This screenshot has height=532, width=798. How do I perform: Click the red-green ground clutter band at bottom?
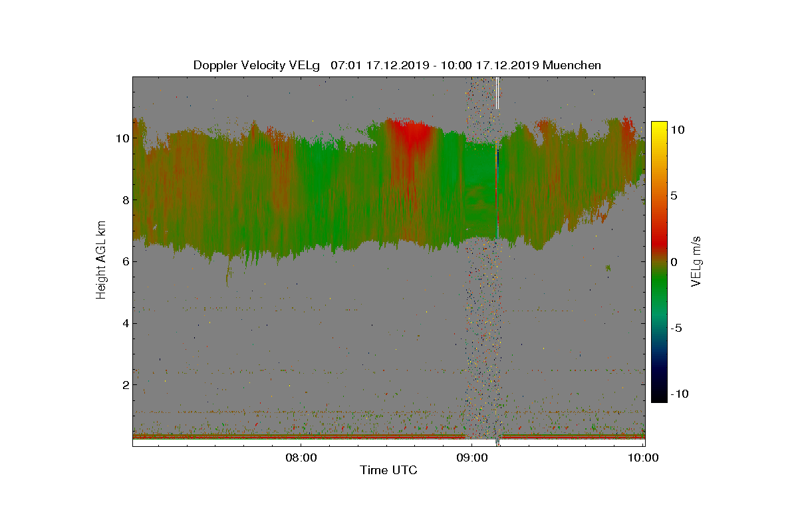pos(388,436)
